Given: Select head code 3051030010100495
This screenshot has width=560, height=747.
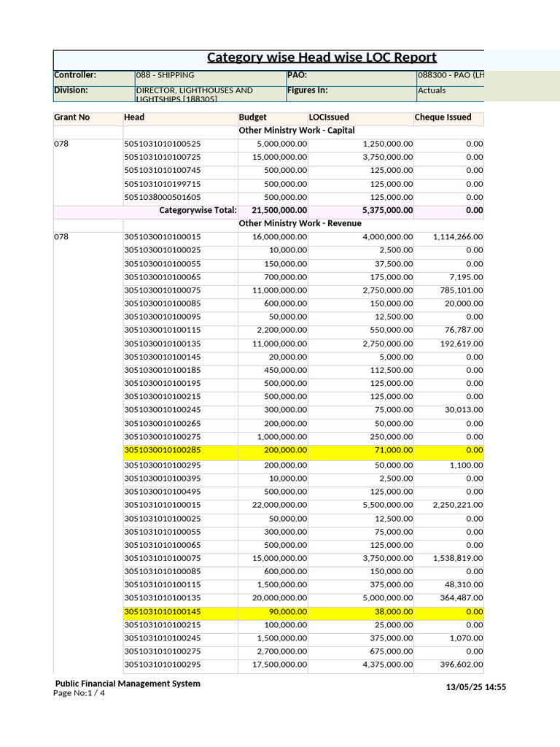Looking at the screenshot, I should click(163, 492).
